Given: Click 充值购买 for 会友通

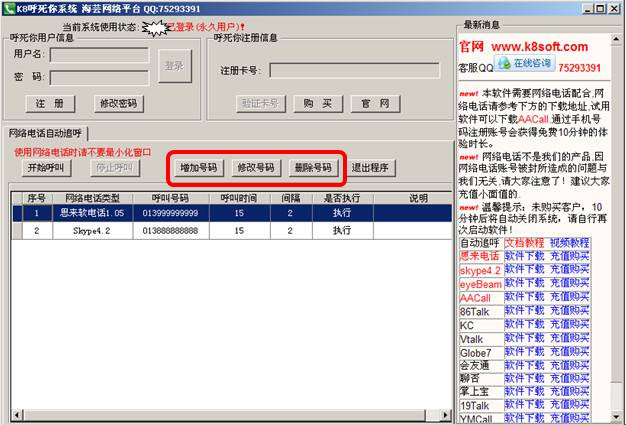Looking at the screenshot, I should pyautogui.click(x=570, y=365).
